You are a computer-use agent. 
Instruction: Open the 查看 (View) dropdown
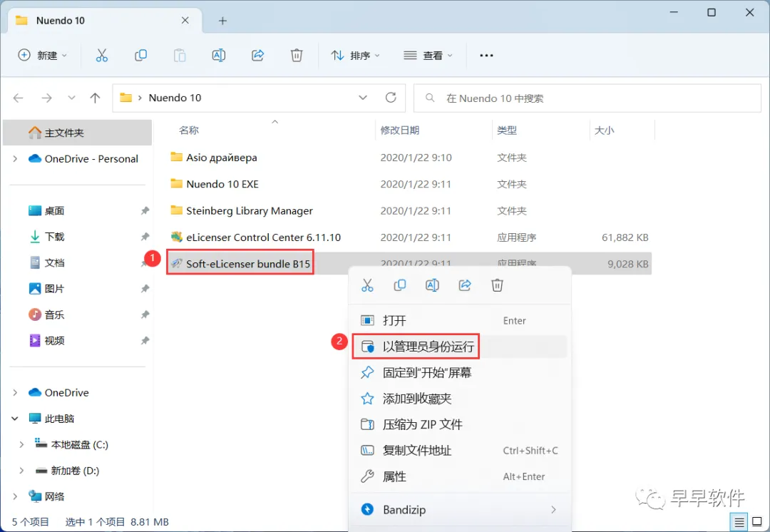[428, 56]
